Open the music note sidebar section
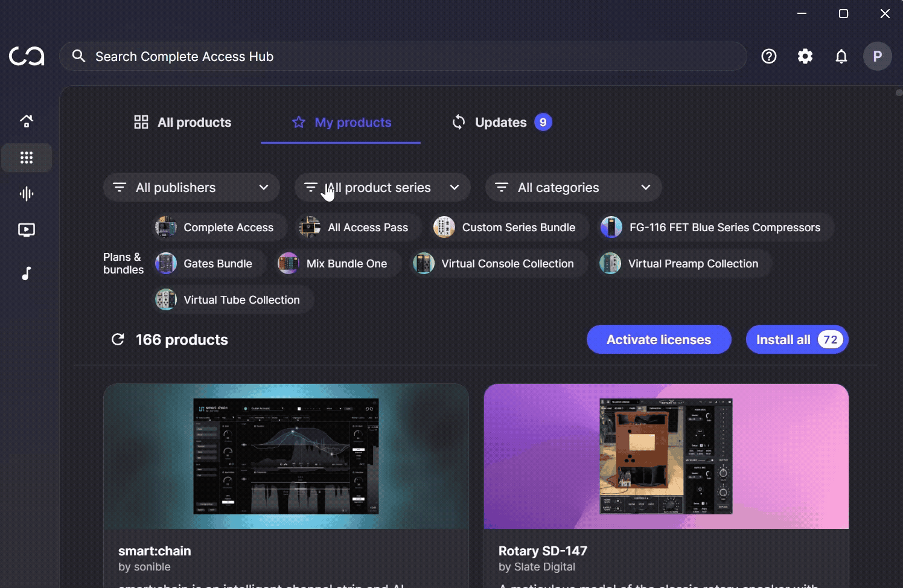The width and height of the screenshot is (903, 588). pos(27,273)
